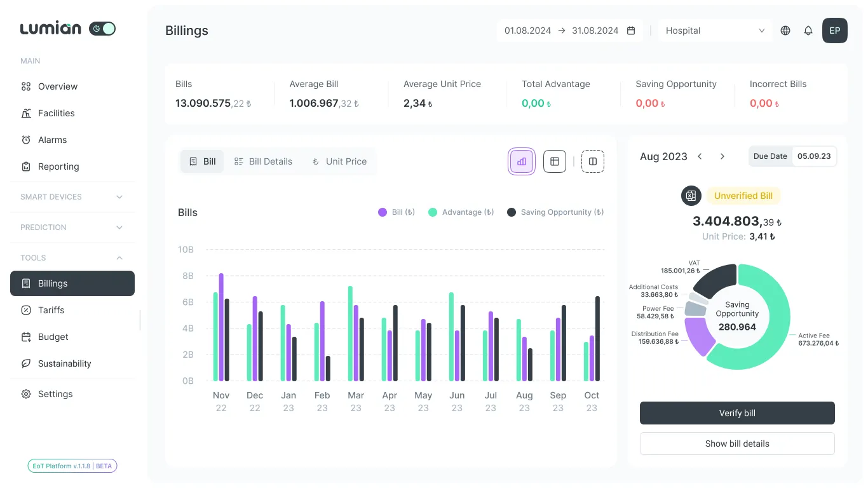868x488 pixels.
Task: Click the Reporting clipboard icon
Action: point(26,166)
